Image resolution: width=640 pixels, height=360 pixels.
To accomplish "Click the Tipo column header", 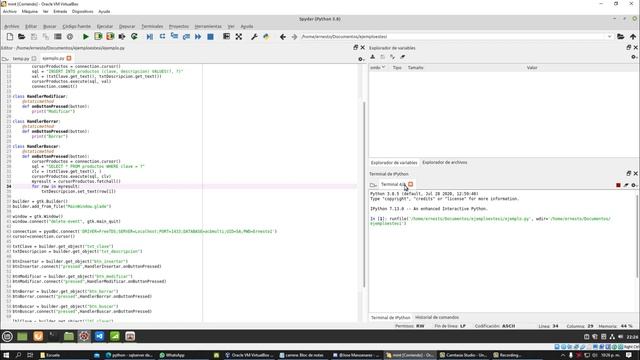I will [397, 68].
